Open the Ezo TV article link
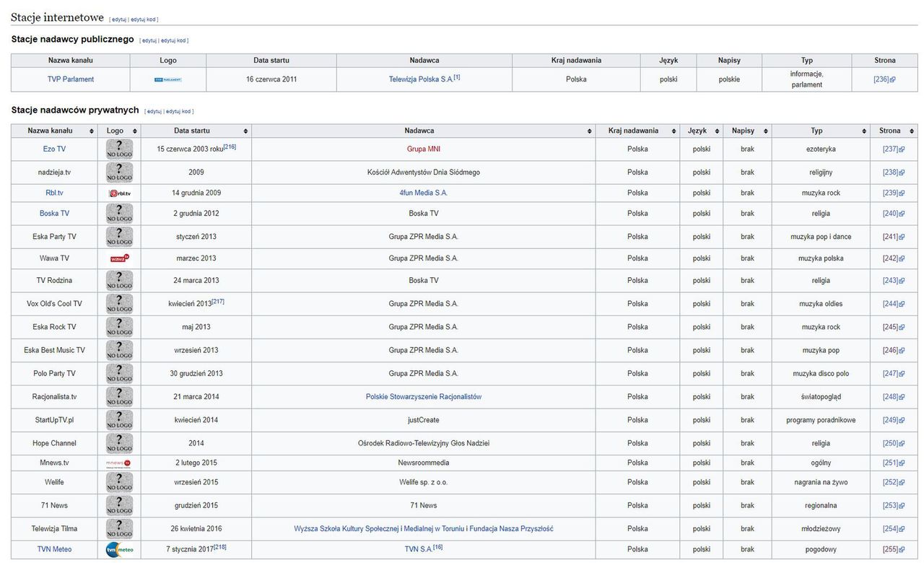The image size is (924, 563). point(54,149)
